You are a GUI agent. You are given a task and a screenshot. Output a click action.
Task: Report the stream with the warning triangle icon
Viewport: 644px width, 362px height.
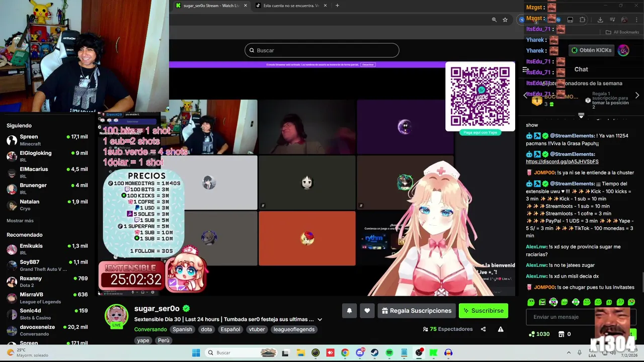coord(501,329)
